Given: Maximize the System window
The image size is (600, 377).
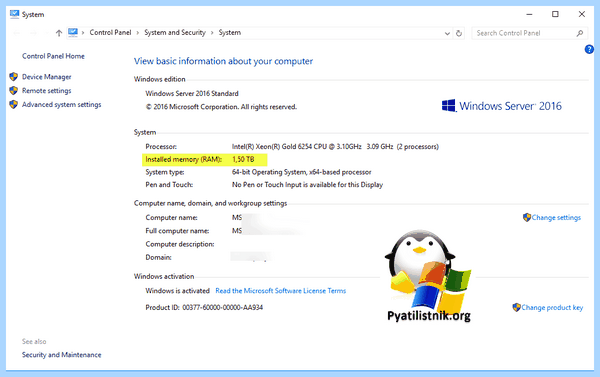Looking at the screenshot, I should 555,14.
